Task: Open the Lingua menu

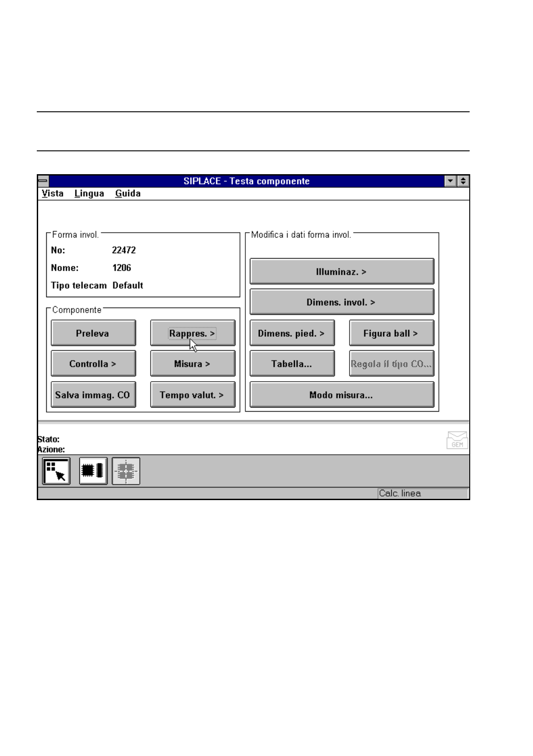Action: coord(89,193)
